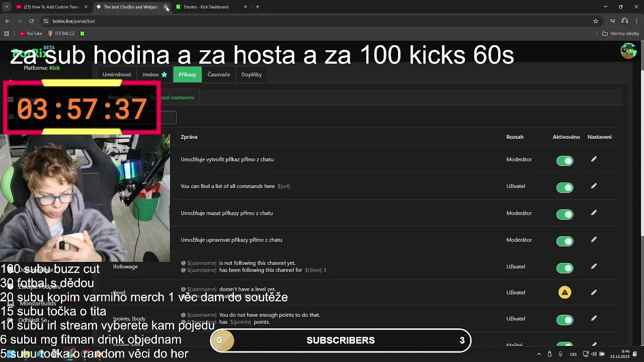Expand the hidden system tray icons chevron
This screenshot has width=644, height=362.
(539, 354)
